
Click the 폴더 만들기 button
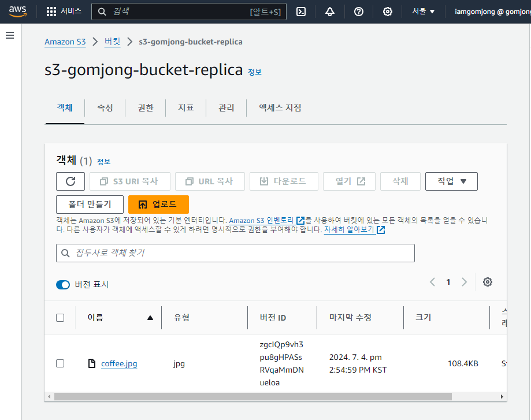click(x=90, y=205)
